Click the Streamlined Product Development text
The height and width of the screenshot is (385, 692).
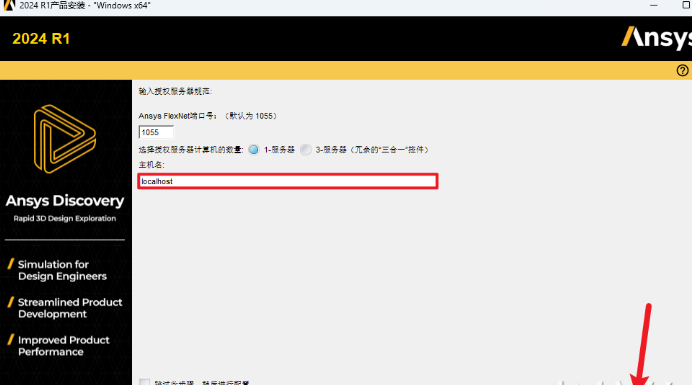coord(70,308)
